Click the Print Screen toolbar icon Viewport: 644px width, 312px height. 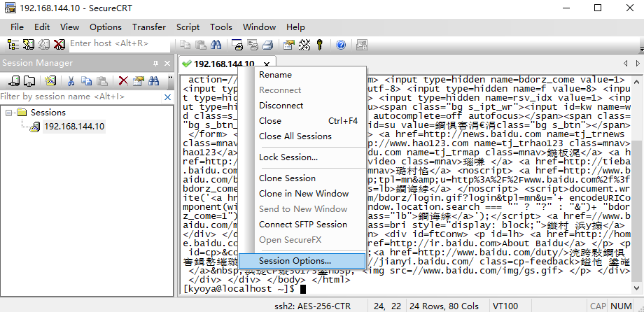click(x=237, y=44)
